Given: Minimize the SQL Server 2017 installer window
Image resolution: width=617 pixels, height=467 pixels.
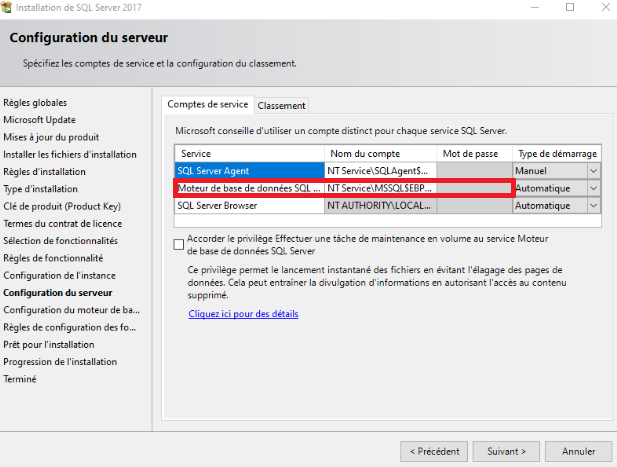Looking at the screenshot, I should tap(534, 7).
